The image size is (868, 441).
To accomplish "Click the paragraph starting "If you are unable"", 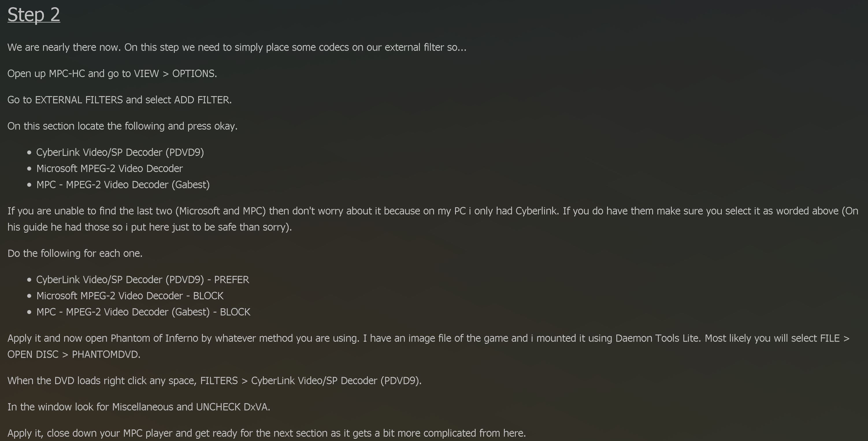I will click(x=433, y=211).
